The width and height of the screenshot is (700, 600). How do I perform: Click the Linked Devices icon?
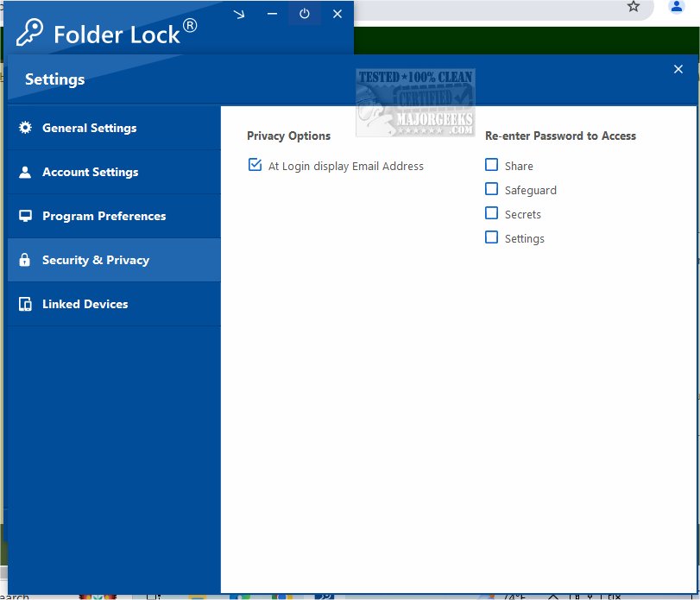(25, 304)
